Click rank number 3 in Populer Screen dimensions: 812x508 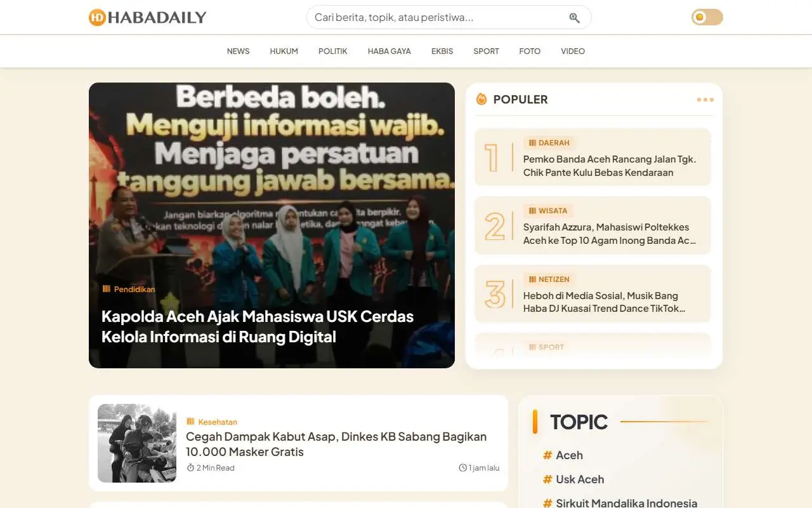point(495,294)
